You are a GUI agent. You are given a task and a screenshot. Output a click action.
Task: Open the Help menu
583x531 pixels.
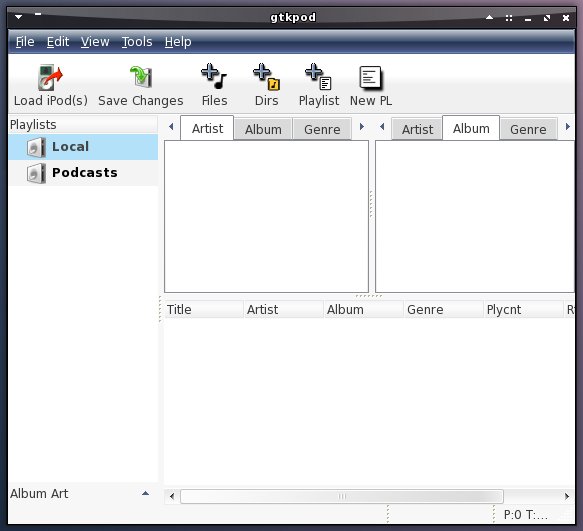click(178, 42)
